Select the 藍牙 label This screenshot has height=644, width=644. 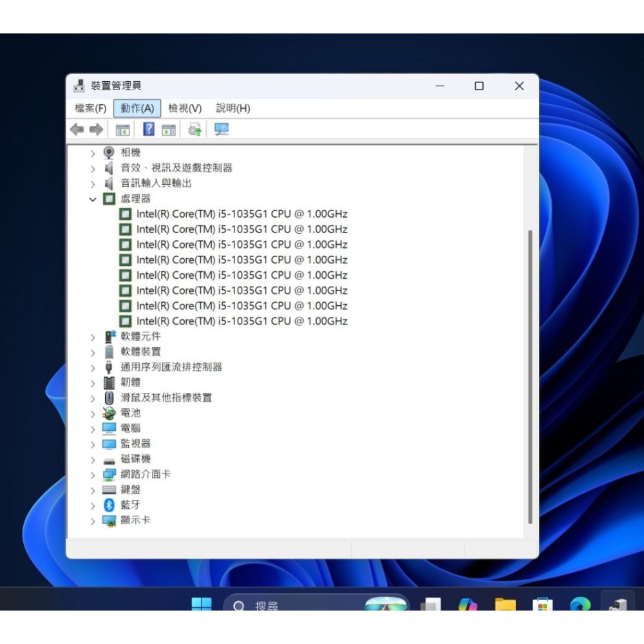tap(131, 505)
